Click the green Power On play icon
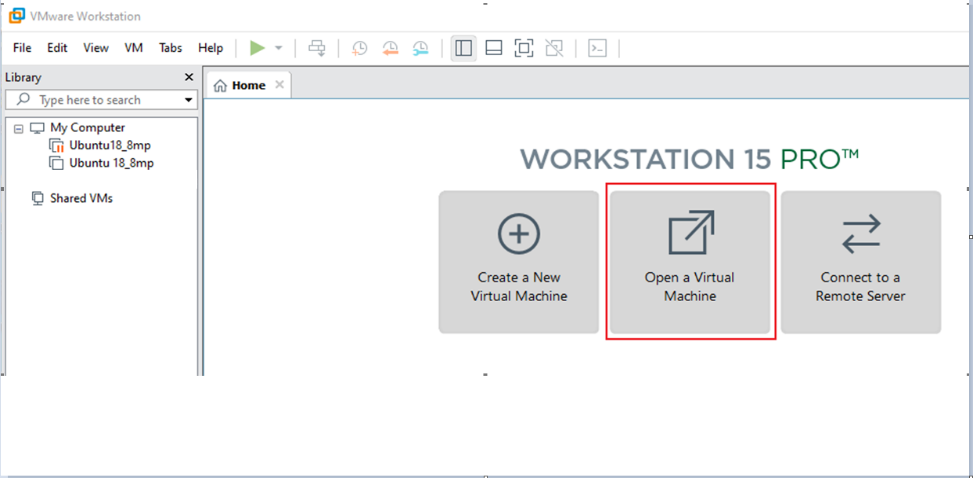The image size is (973, 478). click(258, 48)
